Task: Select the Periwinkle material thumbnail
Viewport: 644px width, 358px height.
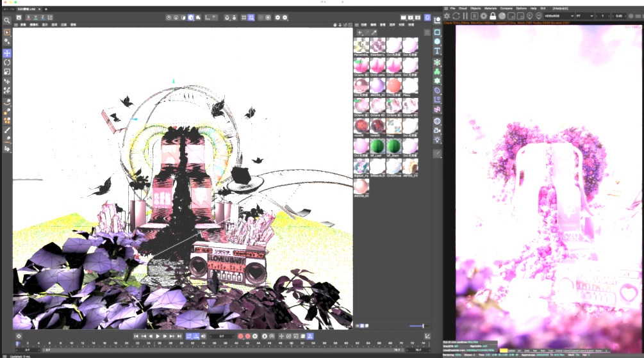Action: click(361, 45)
